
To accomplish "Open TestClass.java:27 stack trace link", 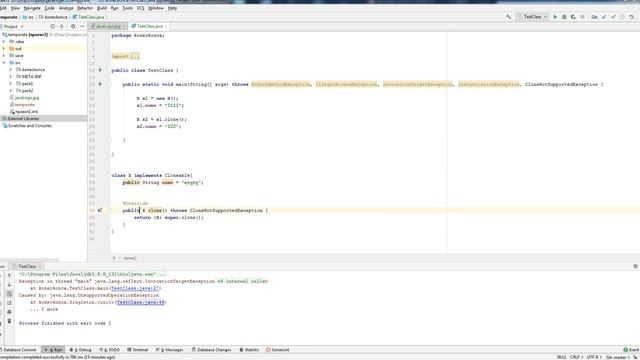I will [x=135, y=288].
